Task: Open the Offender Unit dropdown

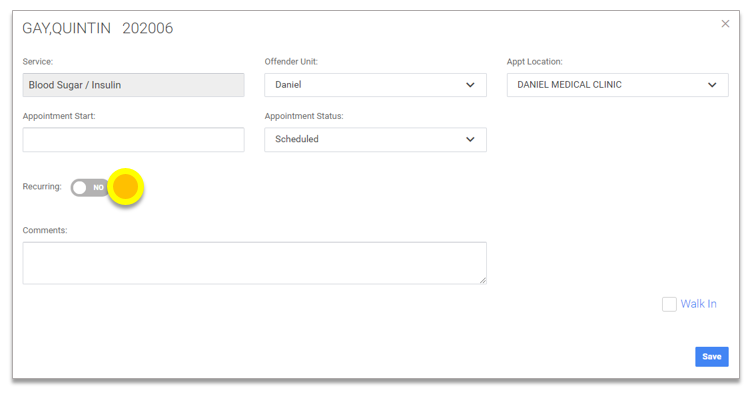Action: pos(375,85)
